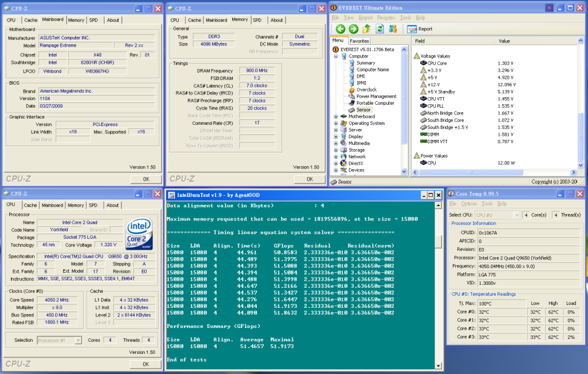Select the DMI tree item
The height and width of the screenshot is (374, 588).
point(360,76)
